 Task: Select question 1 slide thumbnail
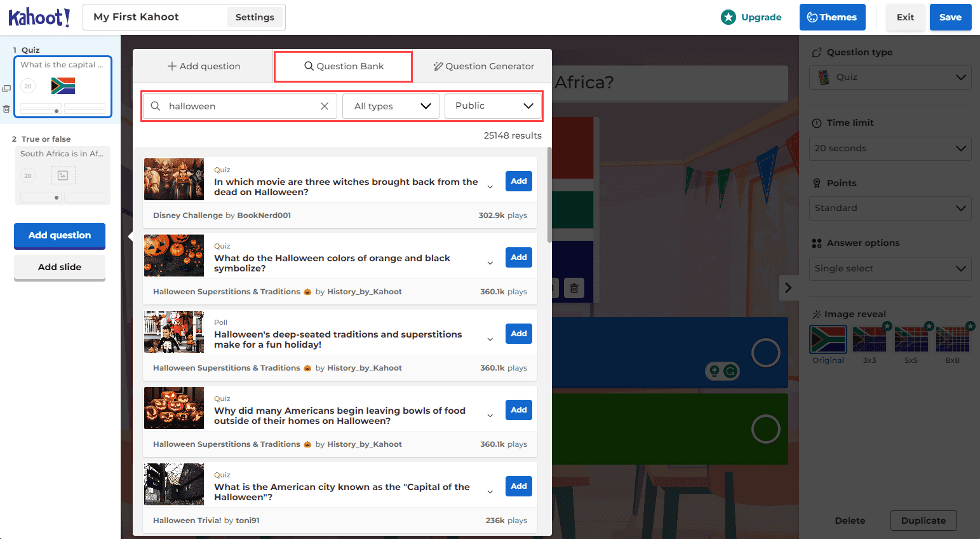pos(63,86)
